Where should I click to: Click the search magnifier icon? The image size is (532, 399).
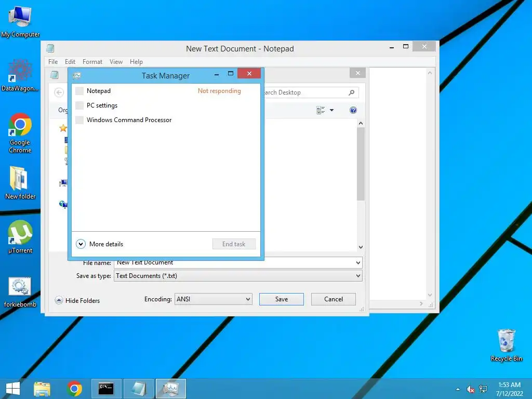352,92
